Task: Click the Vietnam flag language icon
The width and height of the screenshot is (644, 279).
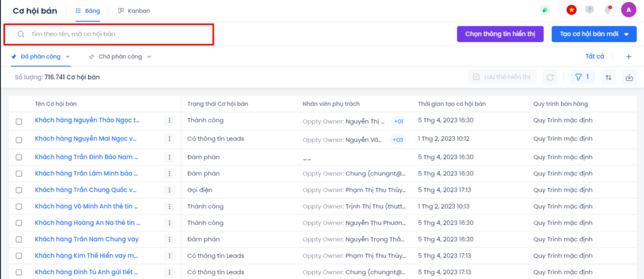Action: coord(571,9)
